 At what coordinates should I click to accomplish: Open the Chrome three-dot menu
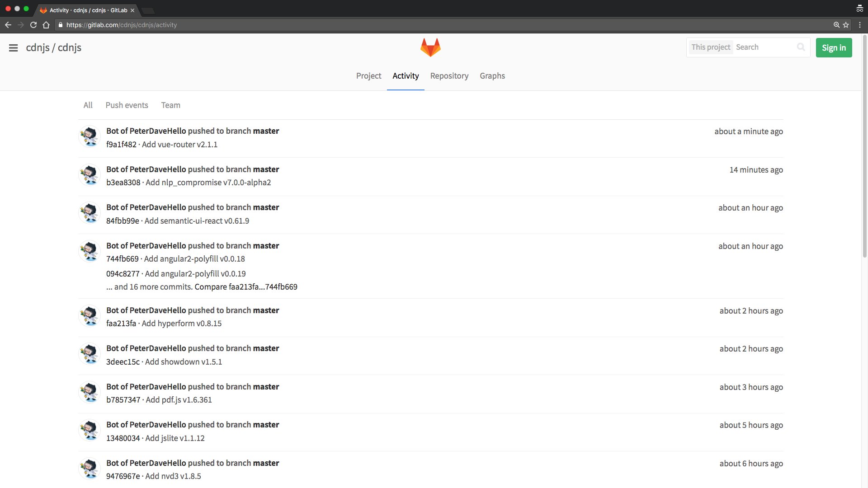(x=860, y=25)
